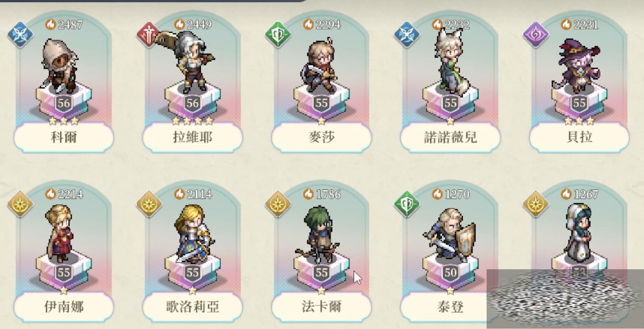Select the 歌洛莉亞 name label
The width and height of the screenshot is (644, 329).
192,307
